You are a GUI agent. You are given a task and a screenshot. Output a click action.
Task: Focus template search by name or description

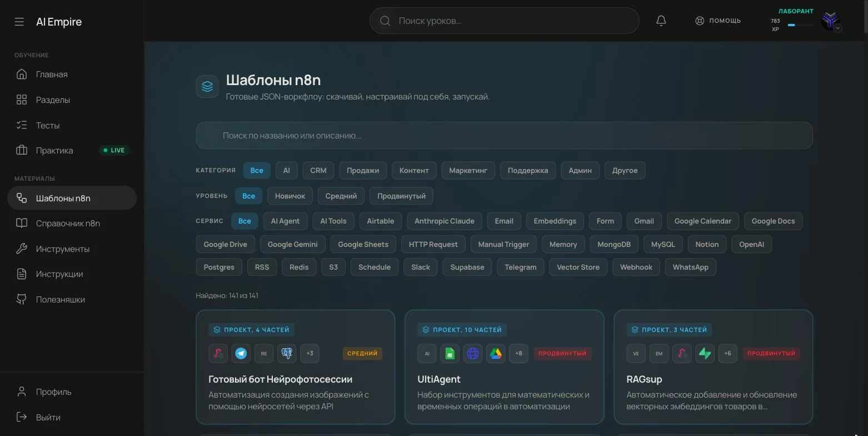[504, 135]
